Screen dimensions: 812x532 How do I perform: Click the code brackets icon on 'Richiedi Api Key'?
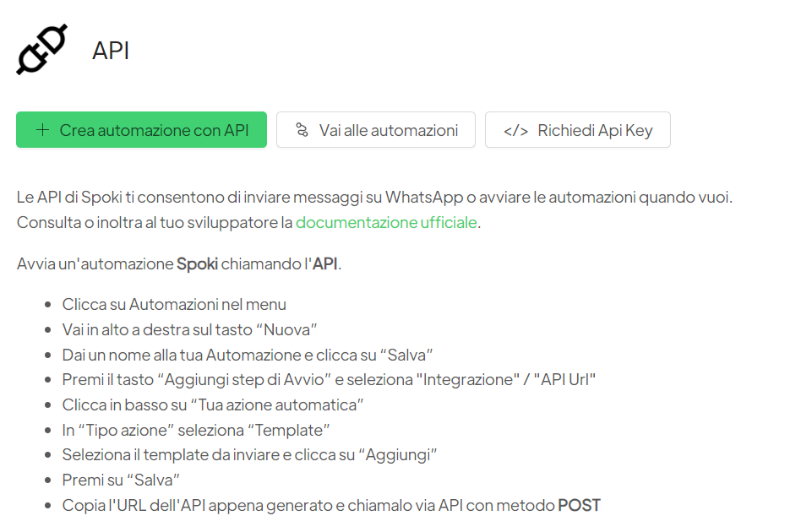(516, 129)
